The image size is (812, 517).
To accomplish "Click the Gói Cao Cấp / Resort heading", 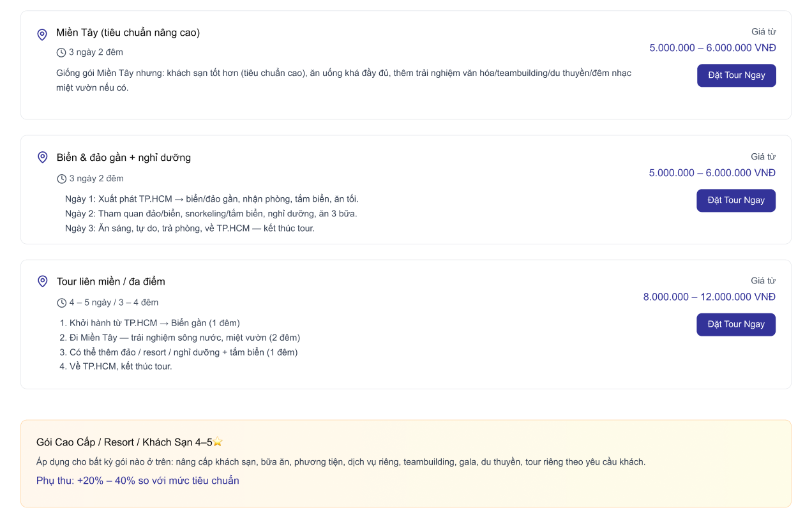I will tap(124, 442).
